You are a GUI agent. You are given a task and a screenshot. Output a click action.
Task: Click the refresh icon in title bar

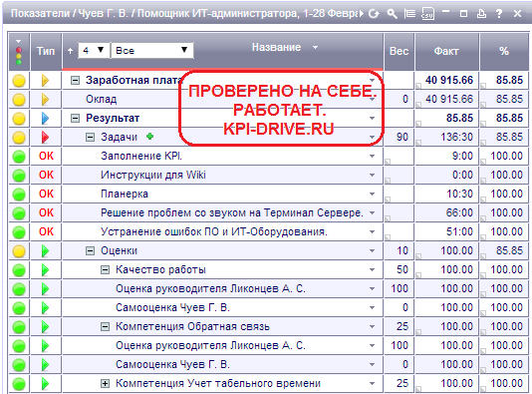pyautogui.click(x=374, y=14)
